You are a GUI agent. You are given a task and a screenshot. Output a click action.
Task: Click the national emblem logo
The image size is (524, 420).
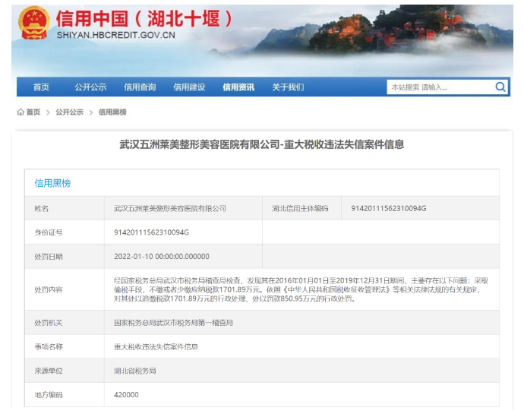click(x=34, y=23)
